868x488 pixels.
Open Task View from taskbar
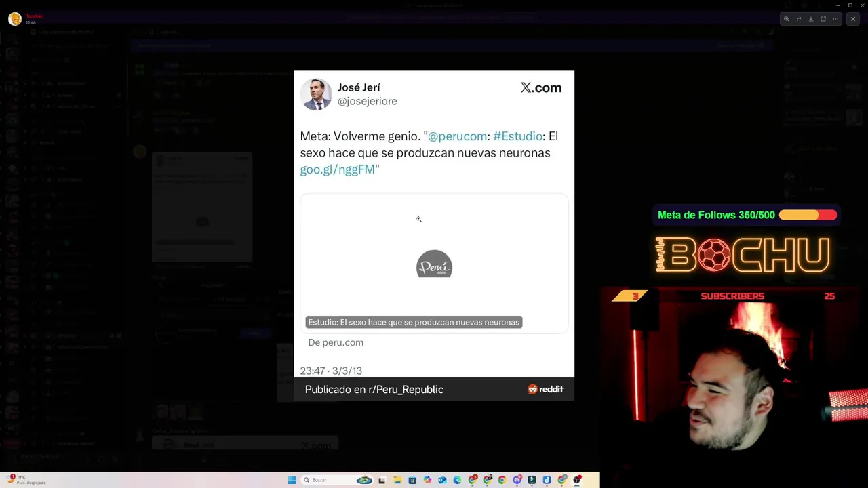(382, 480)
